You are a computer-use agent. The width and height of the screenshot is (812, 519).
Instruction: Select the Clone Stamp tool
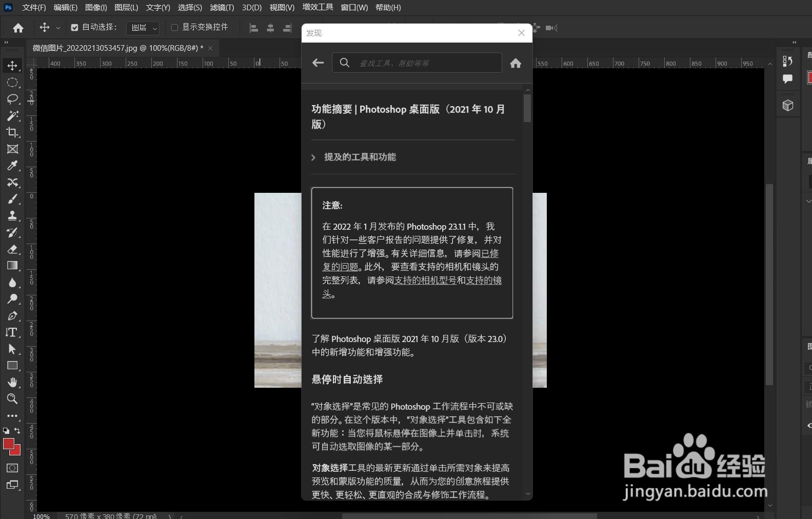(x=12, y=215)
